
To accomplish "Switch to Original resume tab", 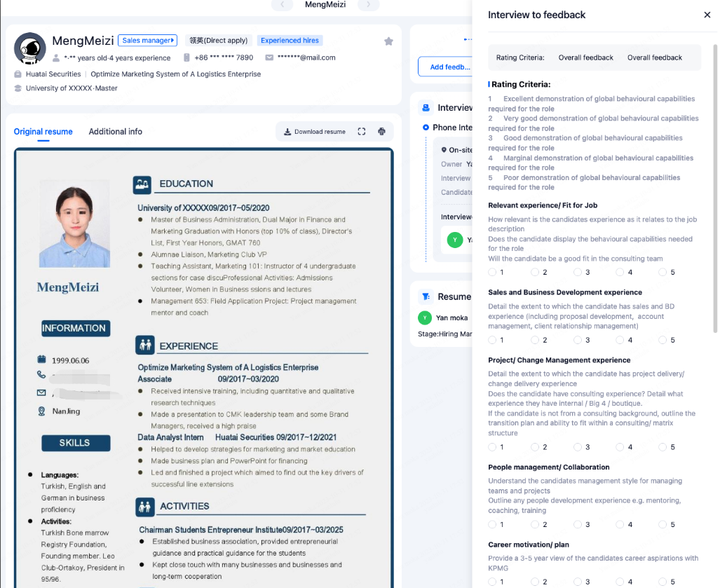I will coord(43,132).
